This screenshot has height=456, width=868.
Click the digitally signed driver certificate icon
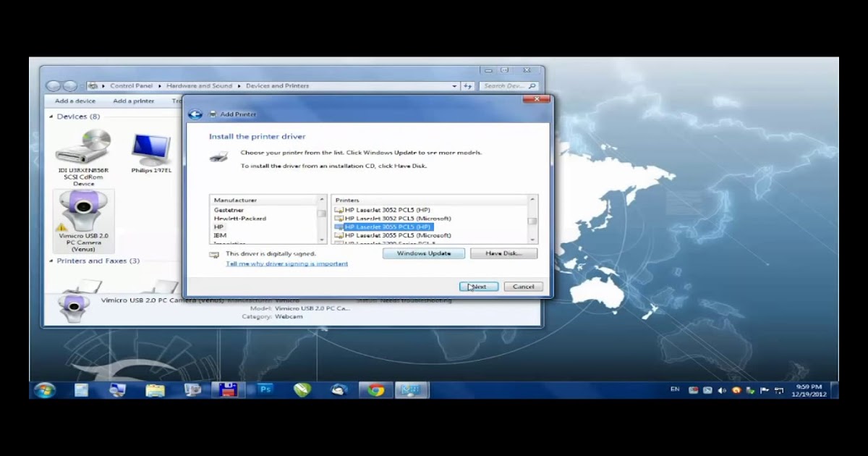pyautogui.click(x=214, y=255)
